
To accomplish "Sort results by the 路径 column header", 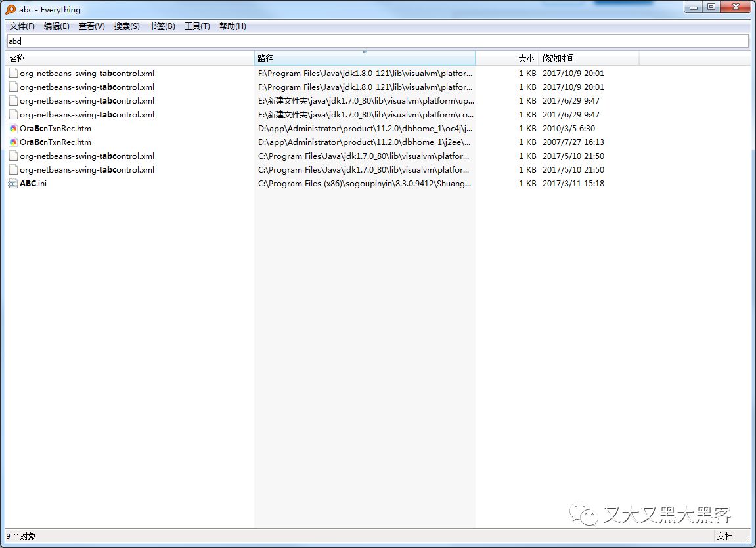I will coord(365,58).
